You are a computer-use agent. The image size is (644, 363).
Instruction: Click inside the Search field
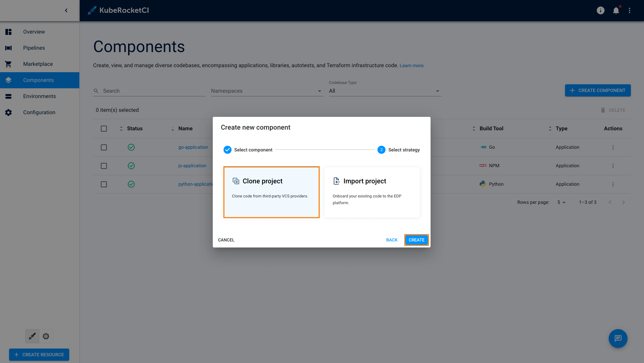click(x=148, y=90)
